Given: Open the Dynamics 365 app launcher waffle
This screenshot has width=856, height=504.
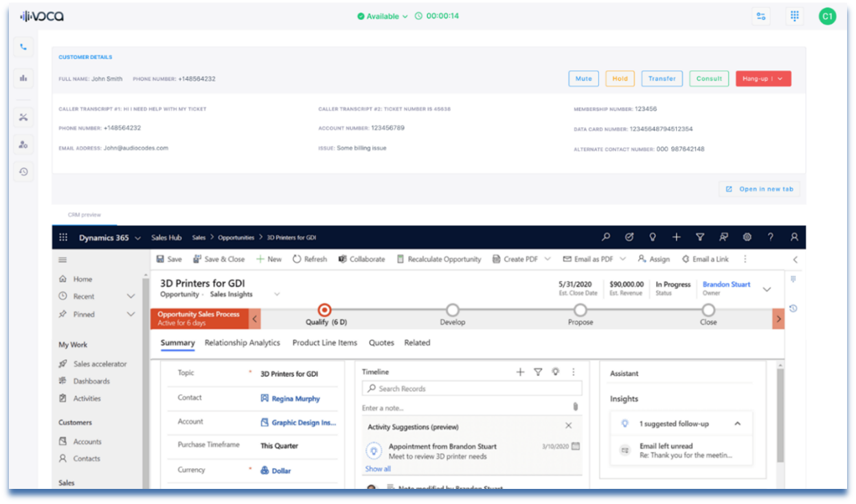Looking at the screenshot, I should point(64,238).
